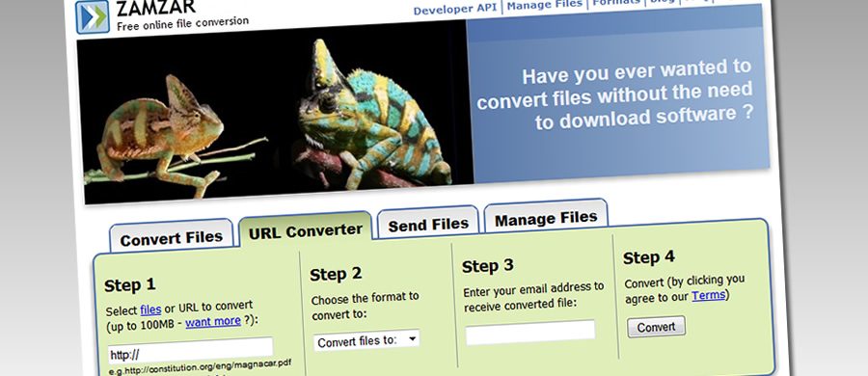Screen dimensions: 868x376
Task: Switch to the Send Files tab
Action: point(428,225)
